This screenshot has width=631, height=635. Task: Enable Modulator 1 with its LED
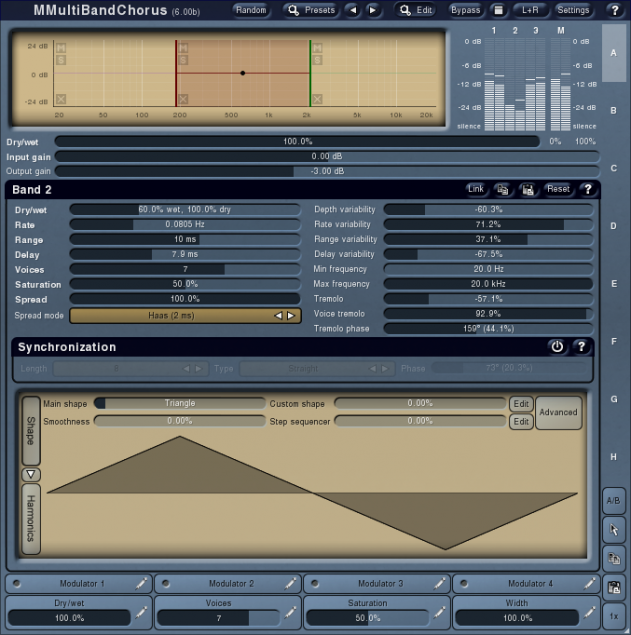pyautogui.click(x=17, y=584)
